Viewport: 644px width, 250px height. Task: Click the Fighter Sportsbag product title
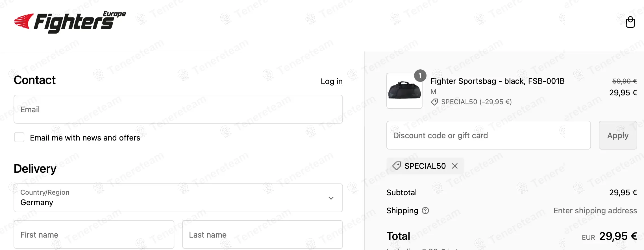pos(497,81)
